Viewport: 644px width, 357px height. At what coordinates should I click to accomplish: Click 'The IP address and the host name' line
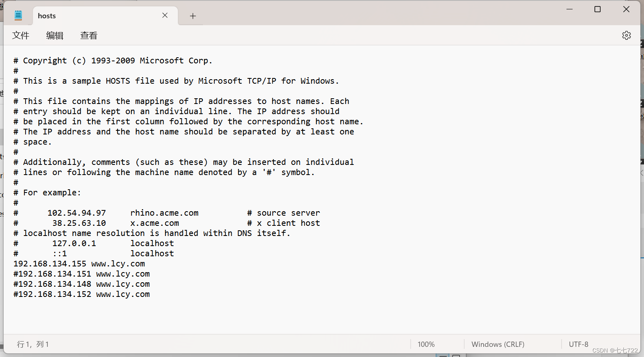click(184, 132)
